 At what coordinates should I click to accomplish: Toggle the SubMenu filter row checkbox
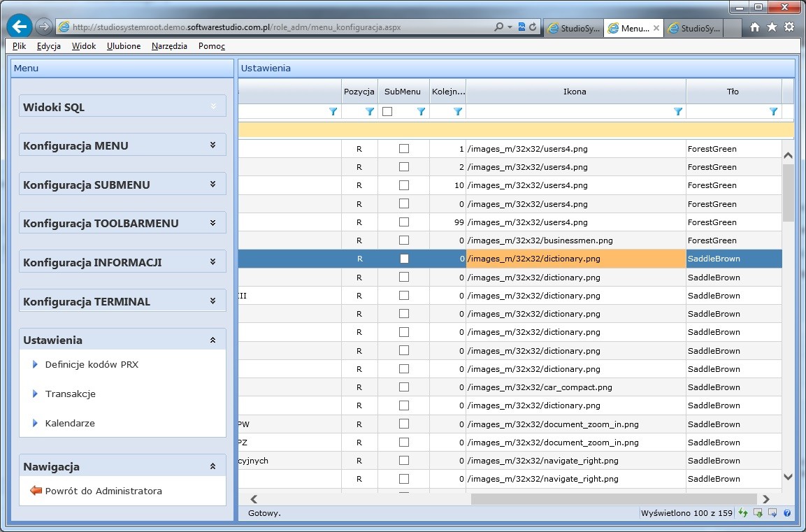click(x=387, y=112)
